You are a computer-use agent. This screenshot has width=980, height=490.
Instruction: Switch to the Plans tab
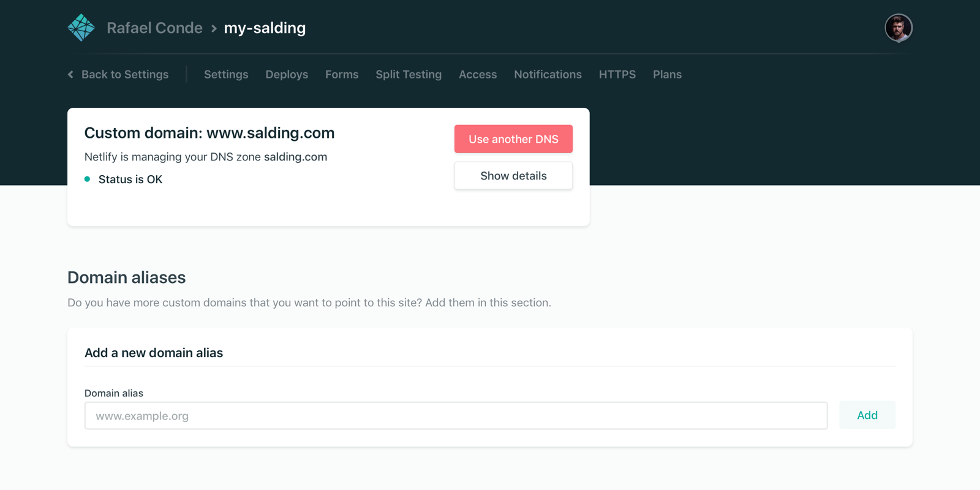click(667, 74)
